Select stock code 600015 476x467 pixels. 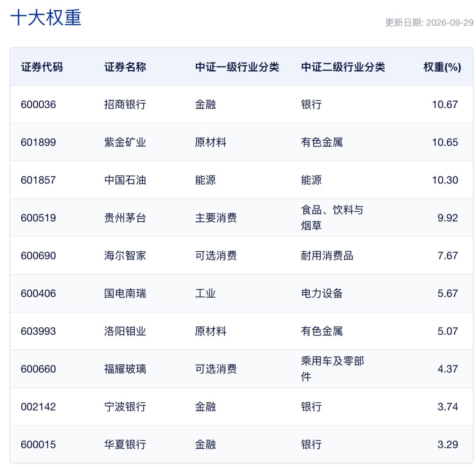click(38, 445)
